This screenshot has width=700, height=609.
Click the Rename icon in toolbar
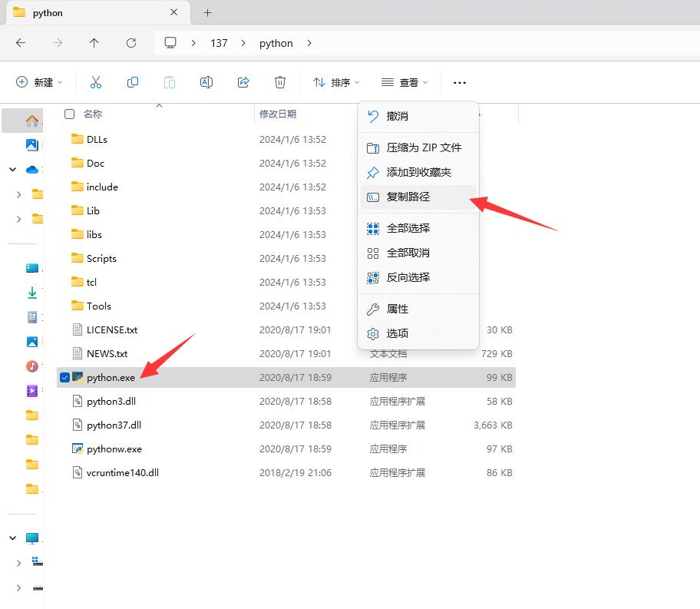point(206,82)
